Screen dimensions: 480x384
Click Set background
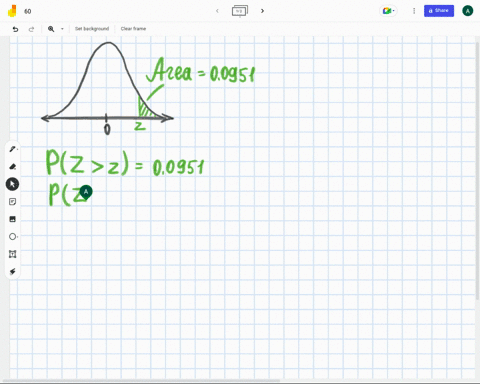92,29
